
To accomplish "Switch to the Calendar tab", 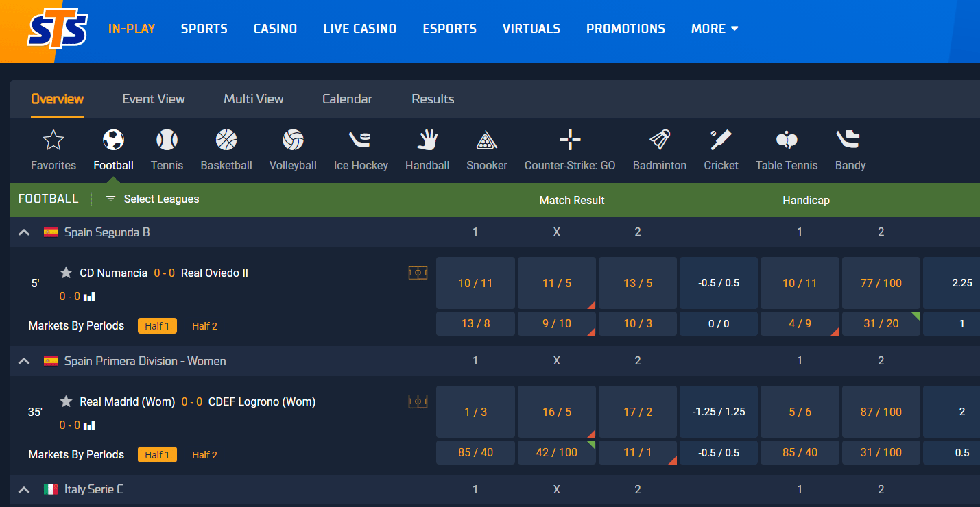I will click(x=347, y=99).
